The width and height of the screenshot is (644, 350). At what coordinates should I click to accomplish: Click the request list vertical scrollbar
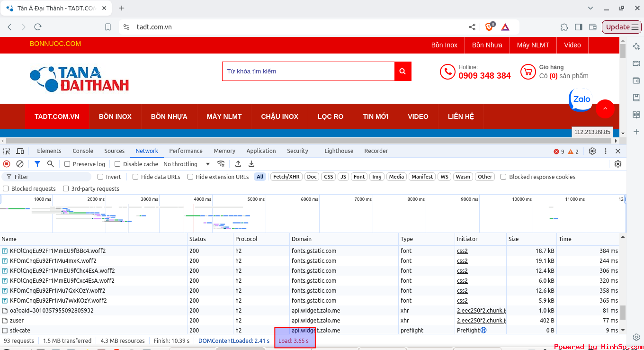[623, 313]
